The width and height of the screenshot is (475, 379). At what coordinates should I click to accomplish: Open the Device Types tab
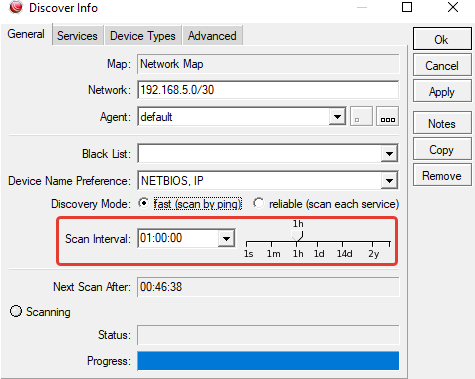pyautogui.click(x=143, y=36)
